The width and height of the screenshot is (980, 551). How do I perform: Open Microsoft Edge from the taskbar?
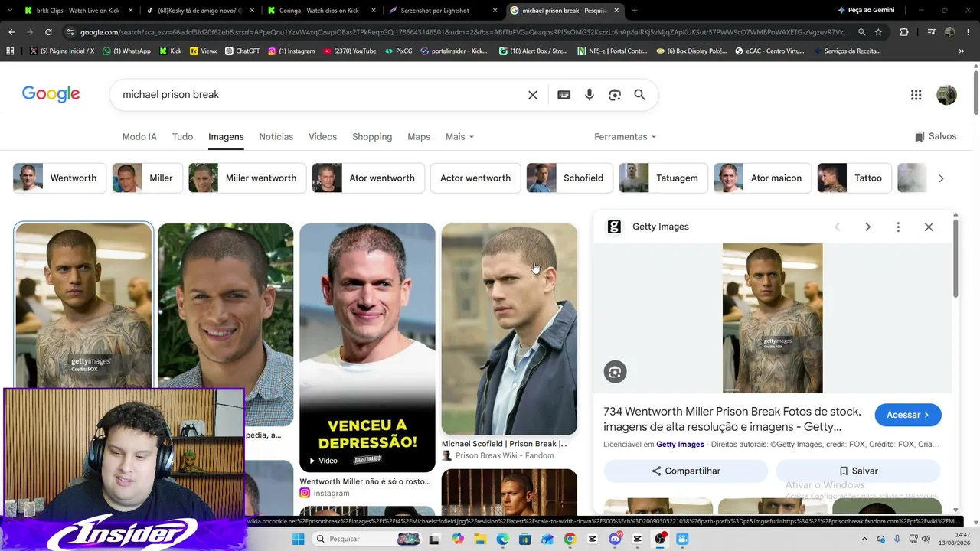pos(503,539)
